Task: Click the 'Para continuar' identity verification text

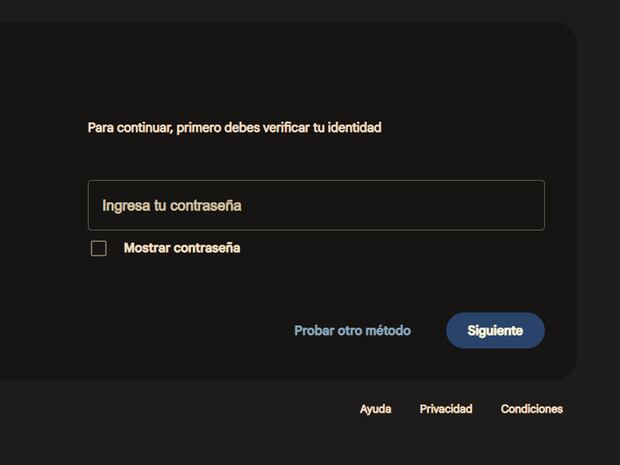Action: tap(235, 128)
